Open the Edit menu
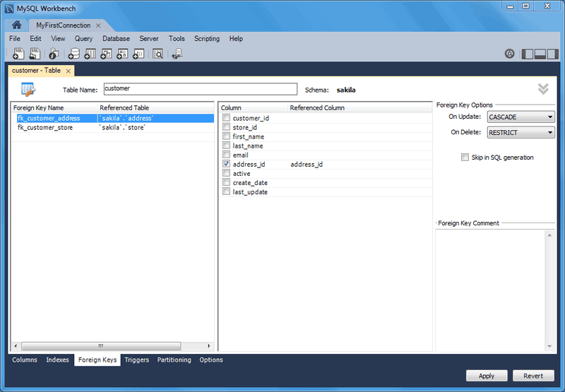Viewport: 565px width, 392px height. 35,39
